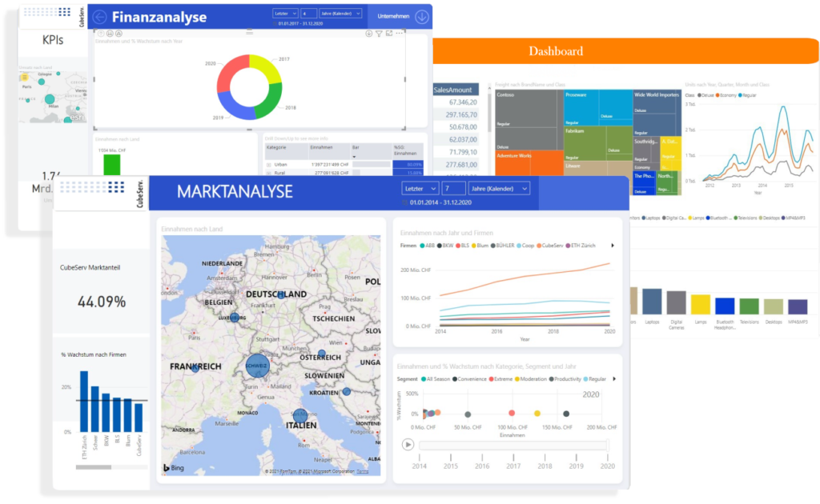This screenshot has height=504, width=820.
Task: Expand the Urban row in Kategorie table
Action: pos(269,165)
